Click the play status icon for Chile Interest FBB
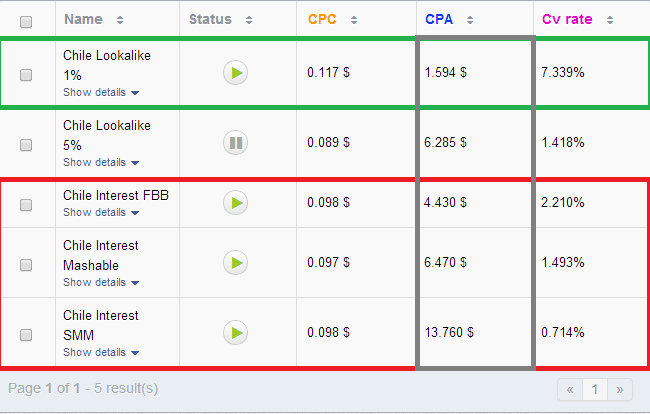The height and width of the screenshot is (414, 650). [235, 203]
